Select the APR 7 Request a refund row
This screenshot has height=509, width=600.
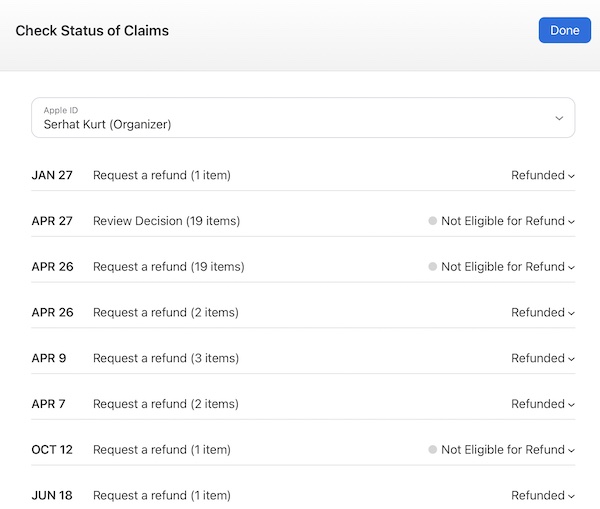303,404
